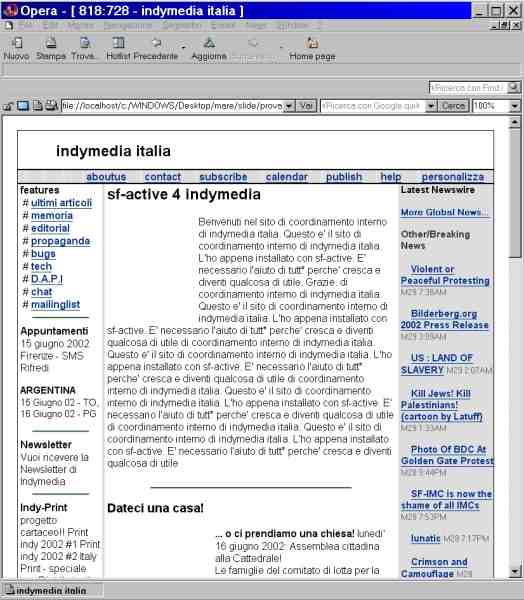Open the Precedente history dropdown arrow
The width and height of the screenshot is (524, 600).
184,47
